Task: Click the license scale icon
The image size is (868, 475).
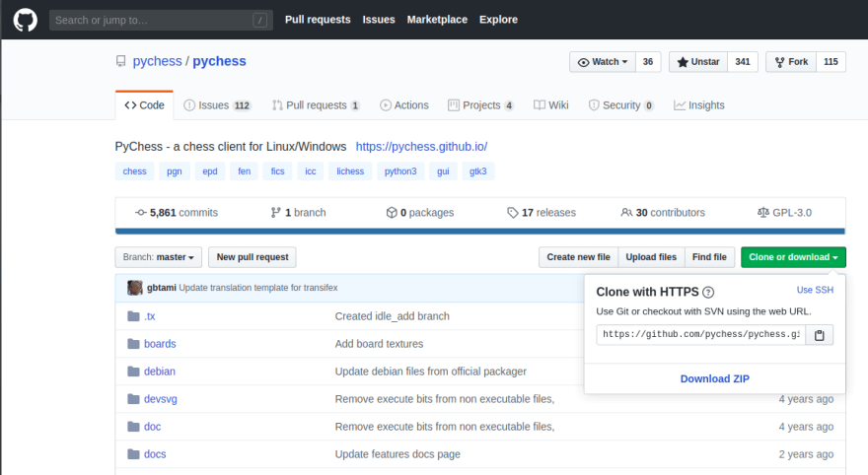Action: tap(763, 212)
